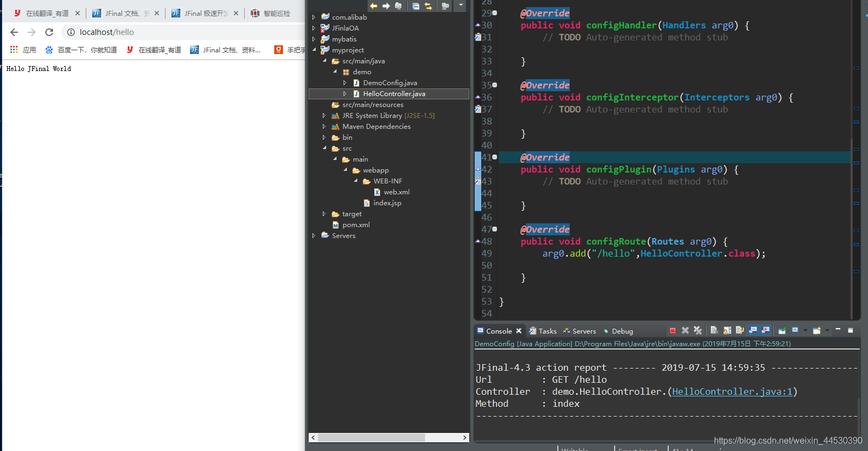
Task: Toggle code fold marker at line 29
Action: click(x=495, y=13)
